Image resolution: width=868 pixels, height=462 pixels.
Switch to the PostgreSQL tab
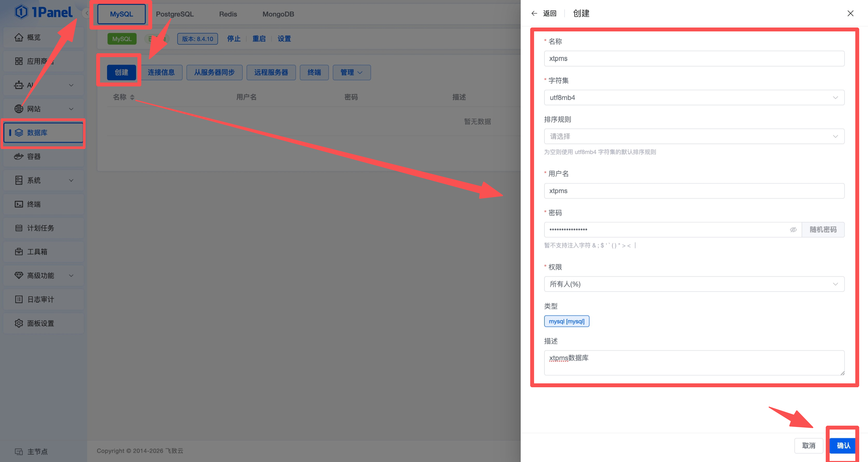[174, 14]
